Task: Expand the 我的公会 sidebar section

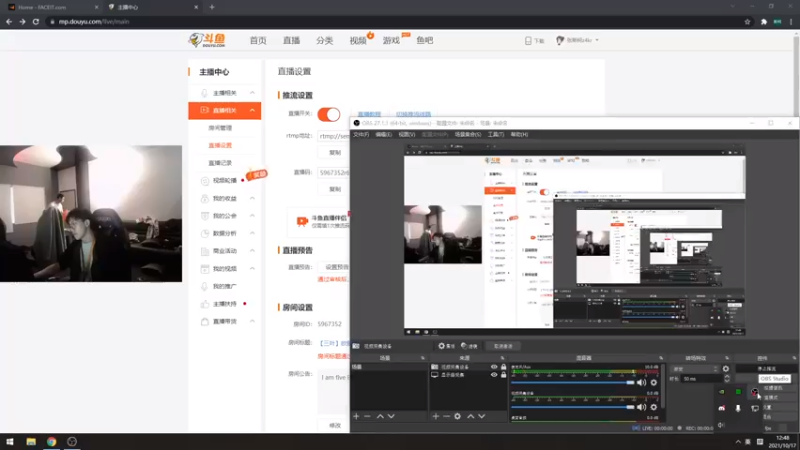Action: tap(252, 216)
